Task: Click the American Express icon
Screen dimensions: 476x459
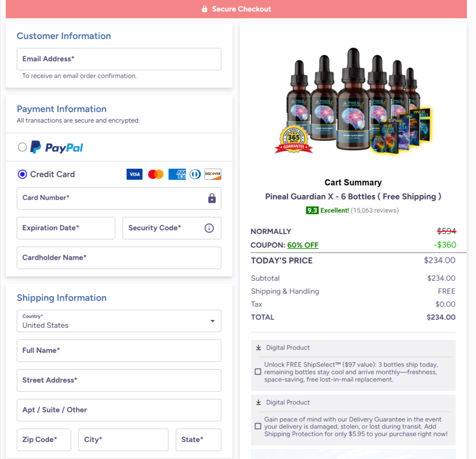Action: tap(177, 174)
